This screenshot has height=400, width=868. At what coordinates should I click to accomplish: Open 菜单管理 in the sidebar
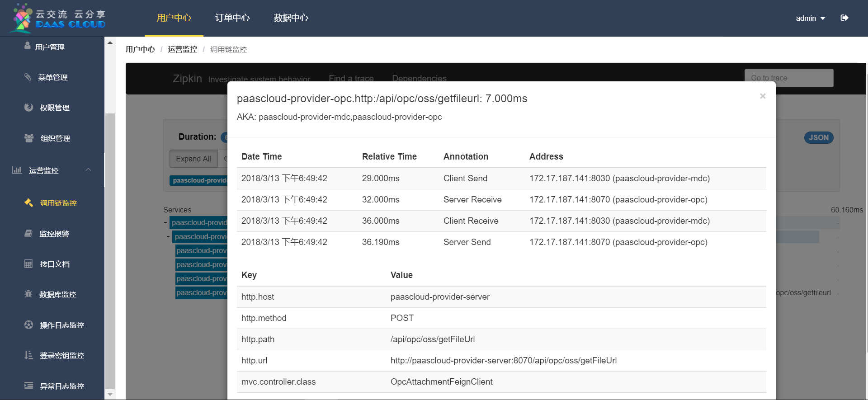[x=53, y=77]
